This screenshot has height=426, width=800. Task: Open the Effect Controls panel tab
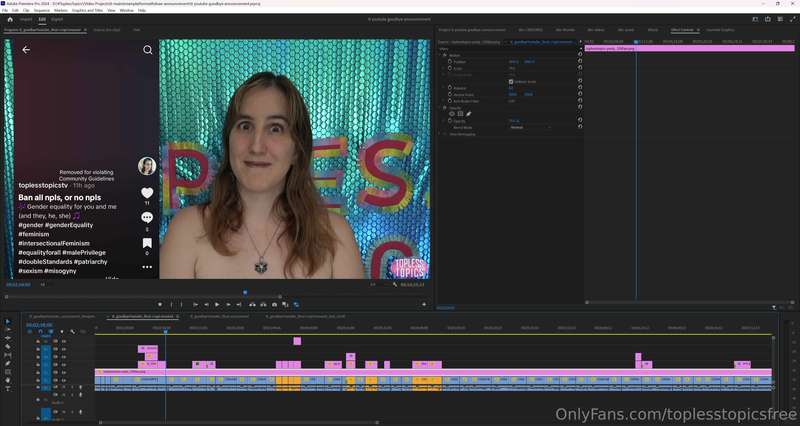[x=682, y=30]
